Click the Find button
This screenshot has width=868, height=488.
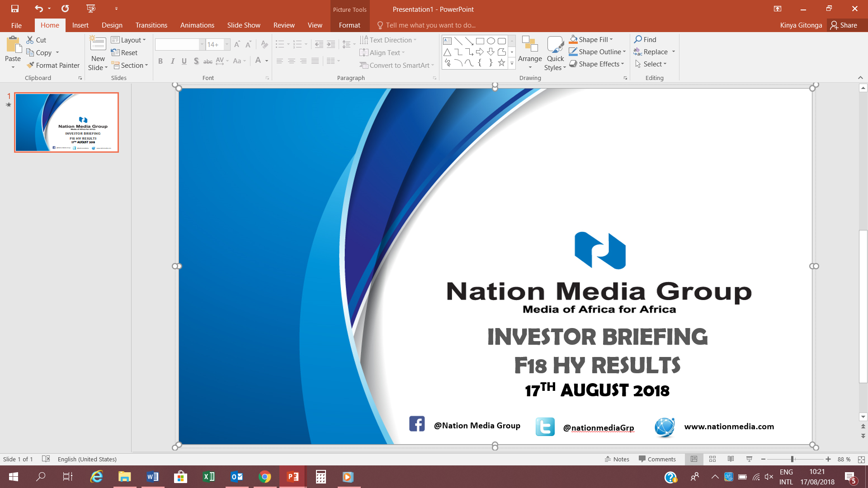[645, 39]
